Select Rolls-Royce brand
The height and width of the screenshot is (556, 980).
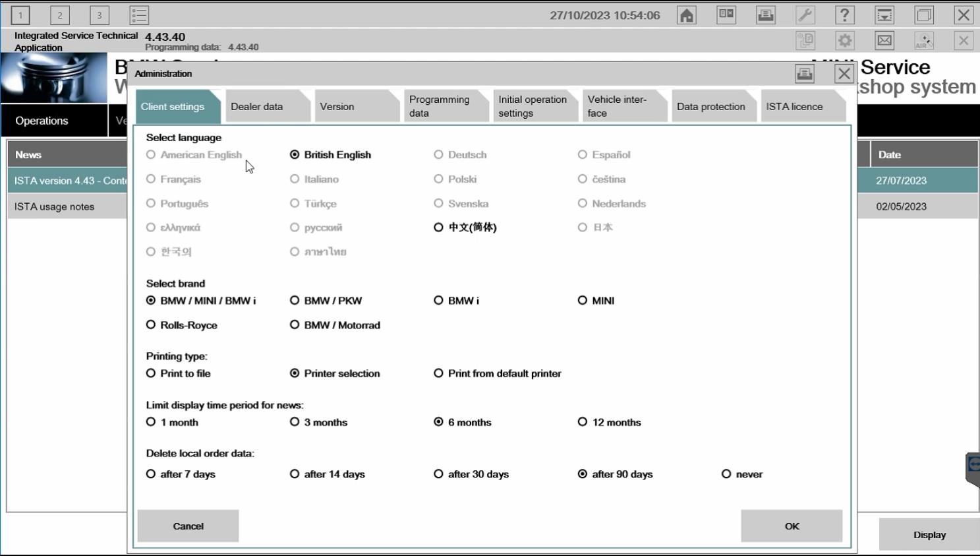point(181,324)
